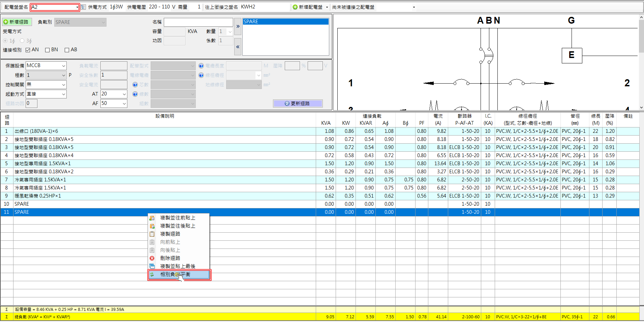Open the AT 20 dropdown
This screenshot has width=644, height=322.
click(x=124, y=94)
